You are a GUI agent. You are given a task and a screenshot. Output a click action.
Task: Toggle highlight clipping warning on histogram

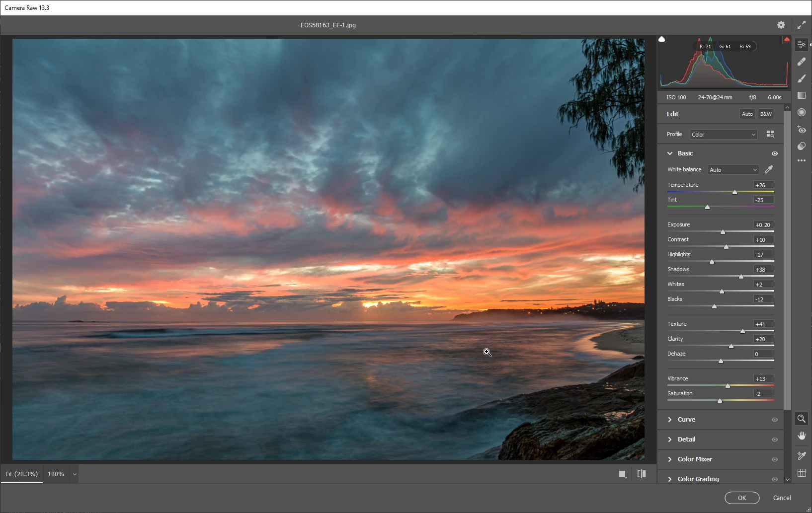(787, 39)
